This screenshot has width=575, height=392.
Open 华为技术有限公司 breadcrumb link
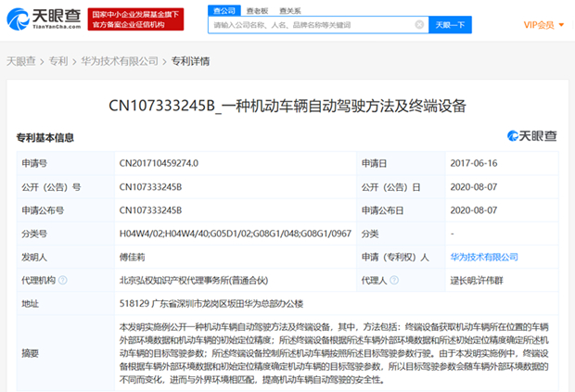(x=120, y=61)
